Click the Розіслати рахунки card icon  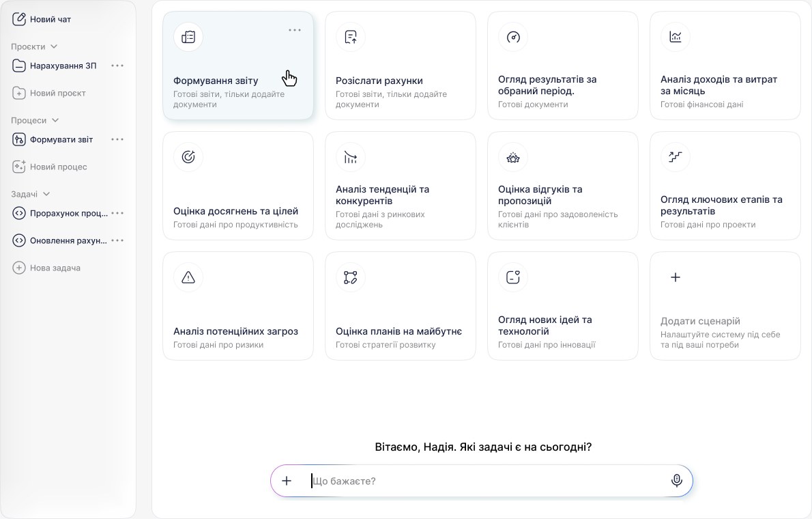(351, 37)
